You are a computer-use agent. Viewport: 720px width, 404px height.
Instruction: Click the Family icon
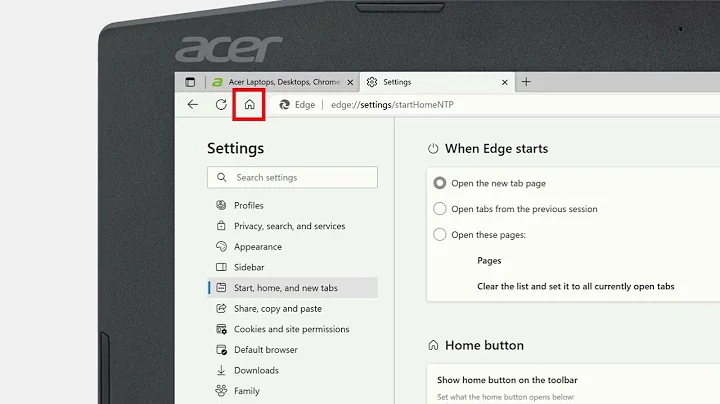[221, 391]
